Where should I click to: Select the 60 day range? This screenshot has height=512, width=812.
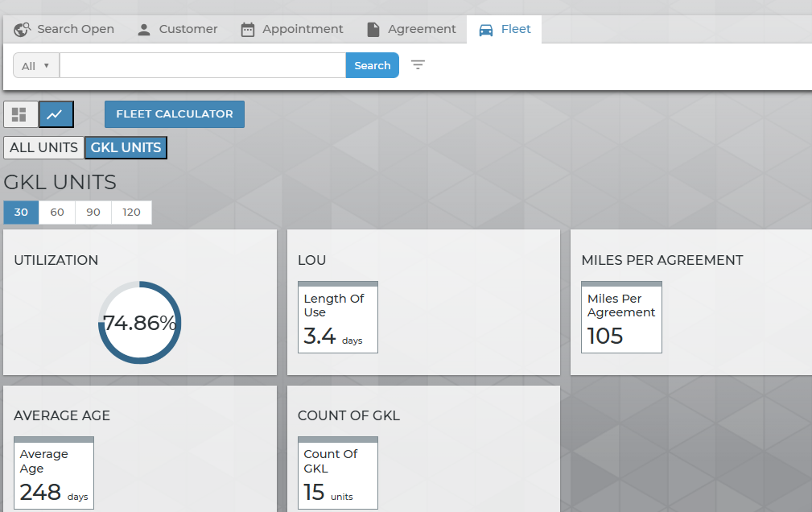[57, 213]
